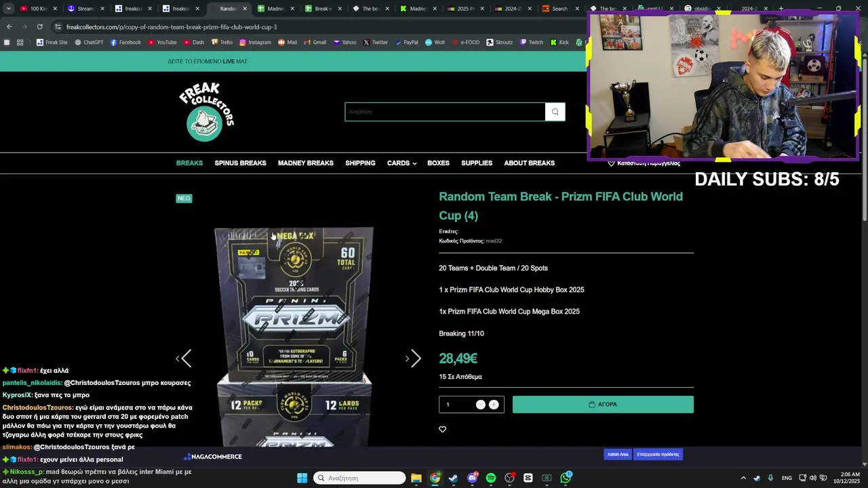Switch to the 2025 browser tab

pos(465,9)
